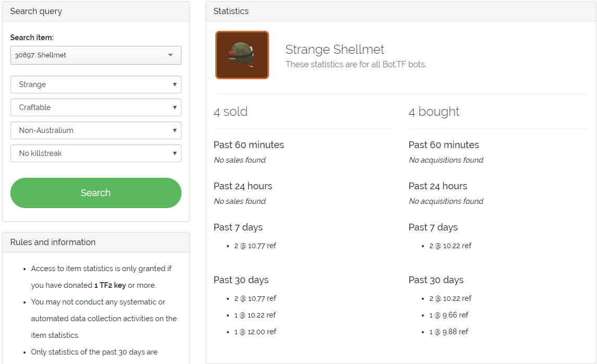This screenshot has width=597, height=364.
Task: Click the Bot.TF bots statistics subtitle
Action: [x=356, y=65]
